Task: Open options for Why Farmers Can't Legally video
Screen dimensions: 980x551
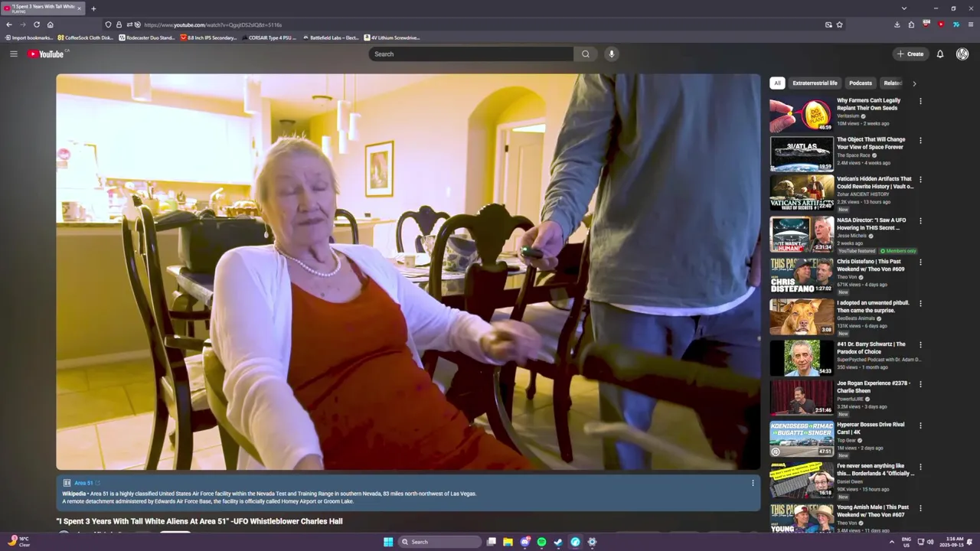Action: (920, 101)
